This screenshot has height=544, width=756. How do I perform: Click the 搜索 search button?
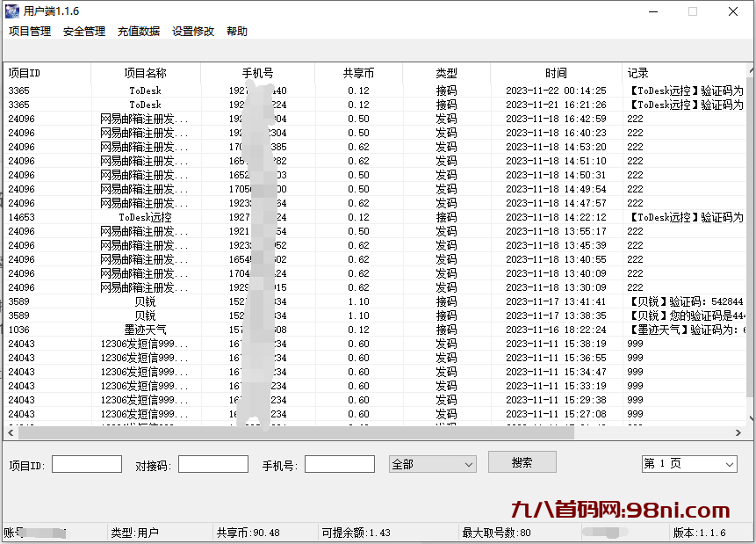click(x=522, y=461)
